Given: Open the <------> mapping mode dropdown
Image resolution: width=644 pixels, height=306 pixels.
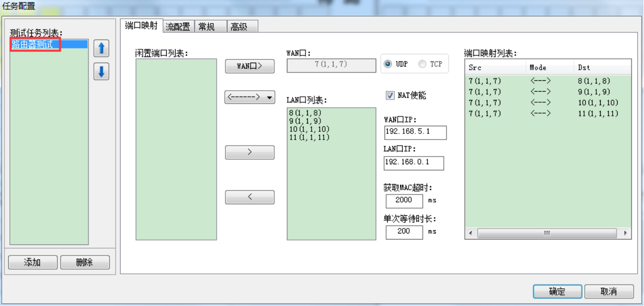Looking at the screenshot, I should [x=250, y=97].
